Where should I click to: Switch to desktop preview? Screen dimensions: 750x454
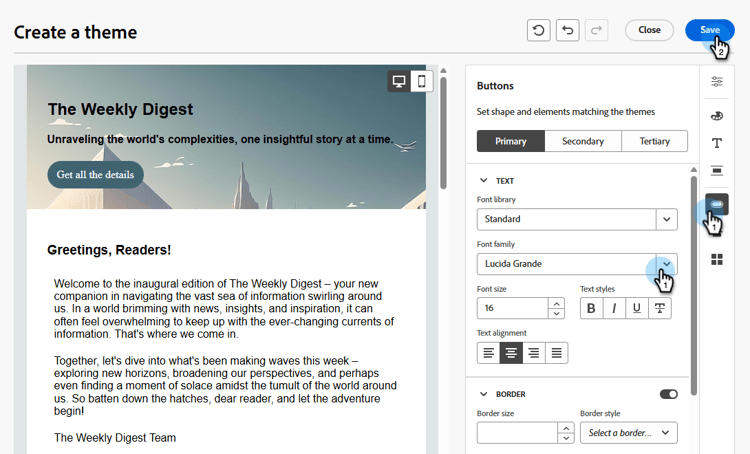(x=399, y=81)
